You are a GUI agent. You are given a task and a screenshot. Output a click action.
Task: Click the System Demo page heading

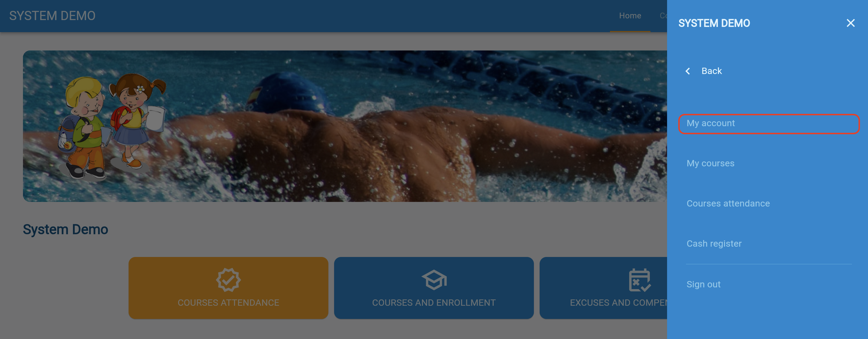pos(65,230)
